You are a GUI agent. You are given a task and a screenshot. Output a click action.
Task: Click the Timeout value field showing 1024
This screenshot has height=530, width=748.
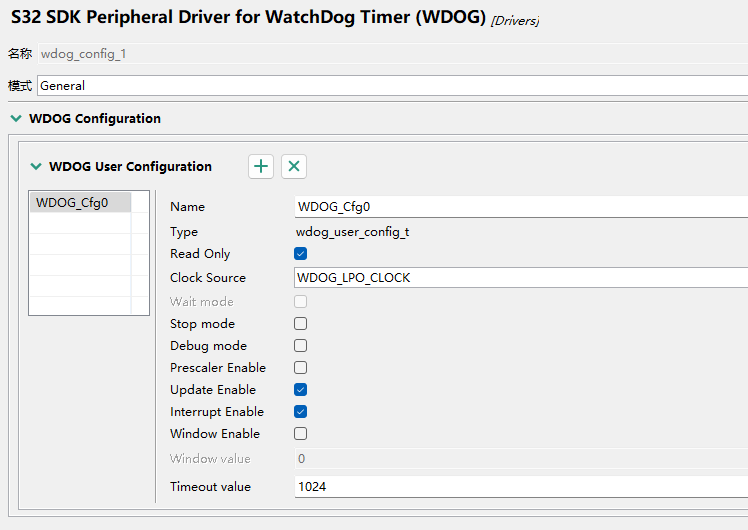tap(520, 487)
